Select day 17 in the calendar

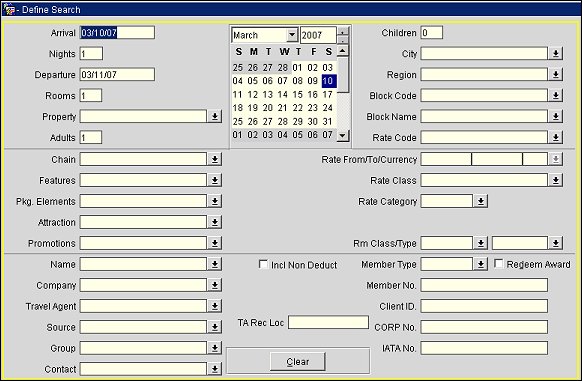[x=327, y=94]
